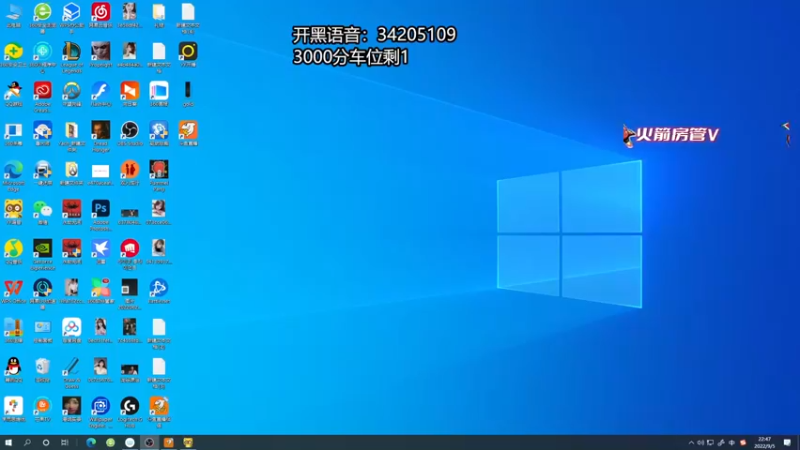Open Microsoft Edge desktop shortcut
This screenshot has height=450, width=800.
click(x=13, y=169)
